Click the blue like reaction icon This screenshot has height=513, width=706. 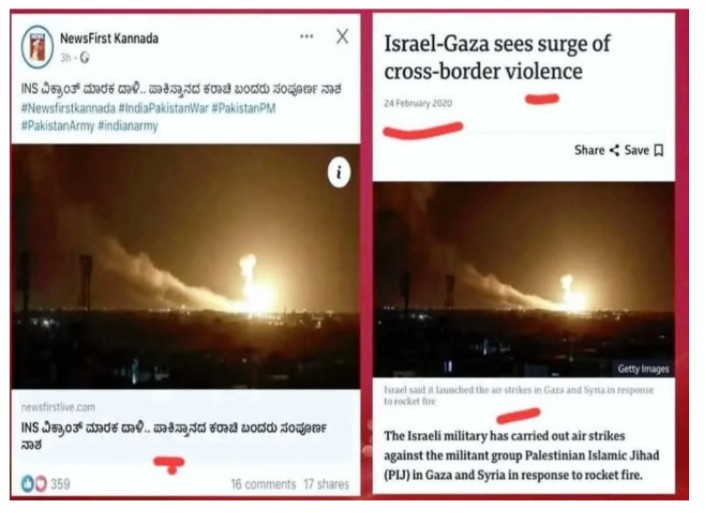click(x=27, y=484)
